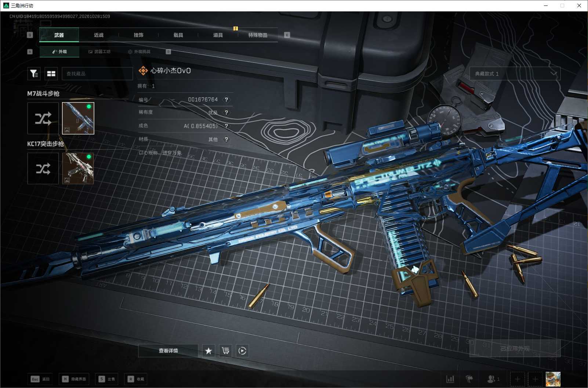Click Esc 返回 to go back
The width and height of the screenshot is (588, 388).
point(40,379)
